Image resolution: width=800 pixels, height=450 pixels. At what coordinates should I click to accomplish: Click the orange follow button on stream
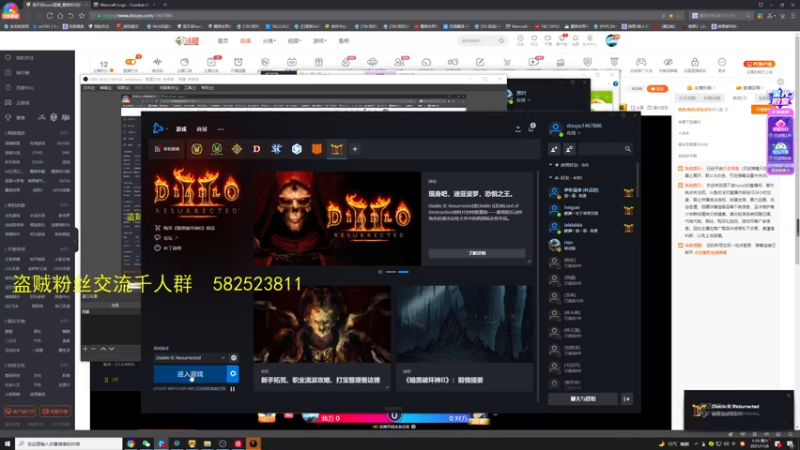[x=657, y=88]
